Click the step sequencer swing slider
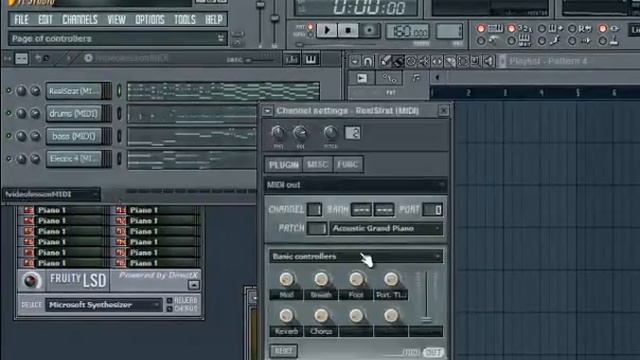This screenshot has width=640, height=360. pos(260,60)
